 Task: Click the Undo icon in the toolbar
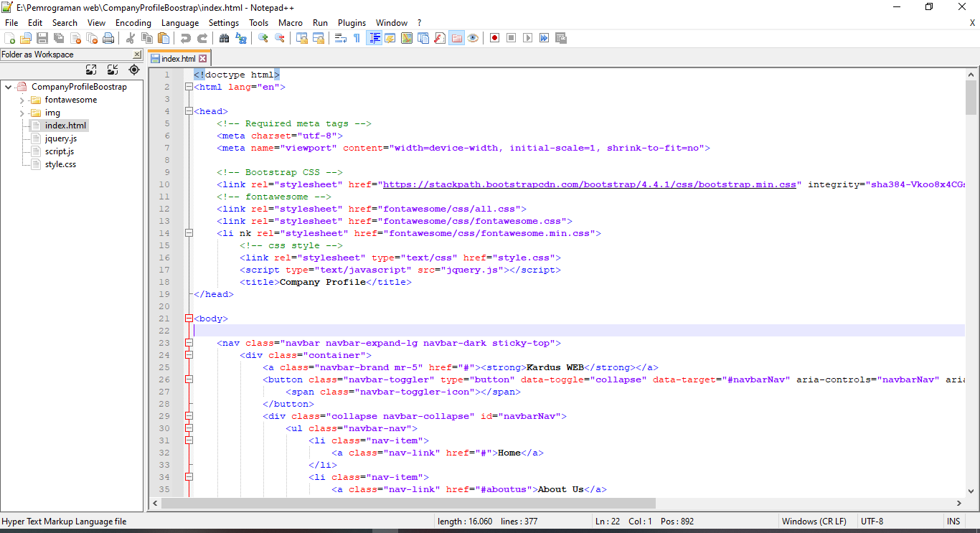pos(186,37)
